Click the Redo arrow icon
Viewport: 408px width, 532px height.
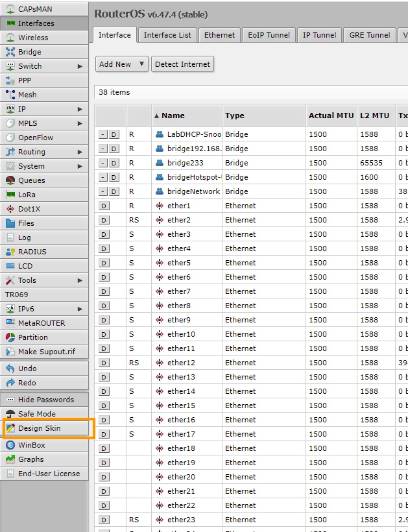pos(10,382)
